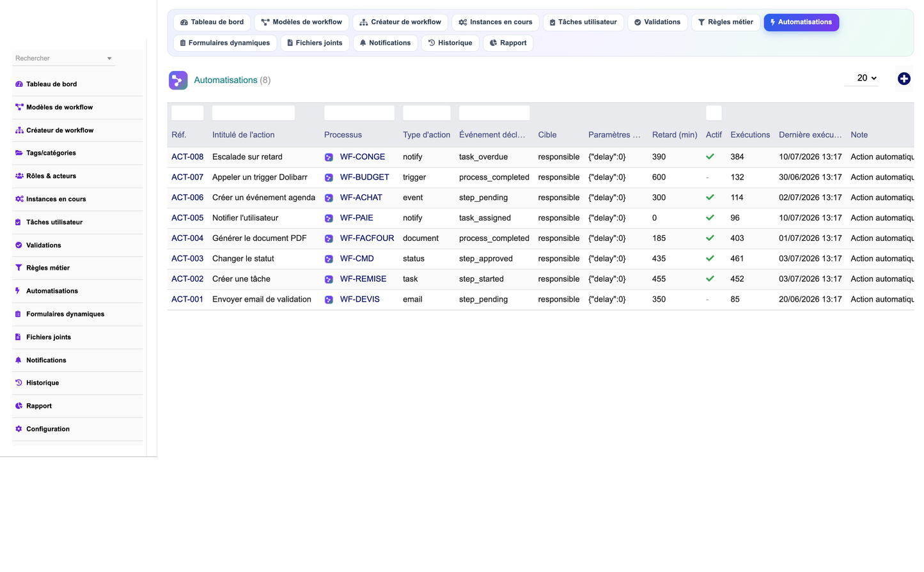Open the WF-REMISE process link
This screenshot has height=572, width=924.
[363, 279]
